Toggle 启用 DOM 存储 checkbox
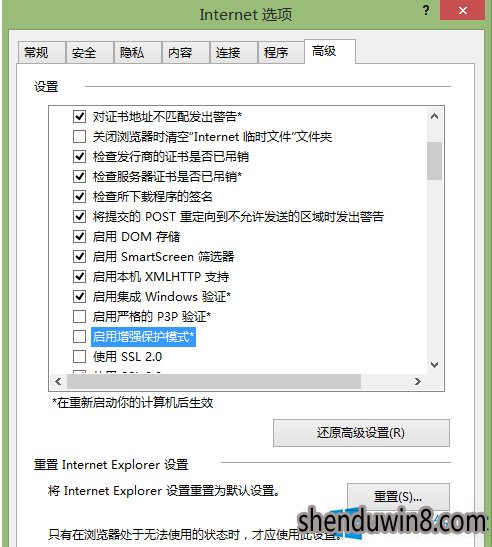 (x=80, y=237)
